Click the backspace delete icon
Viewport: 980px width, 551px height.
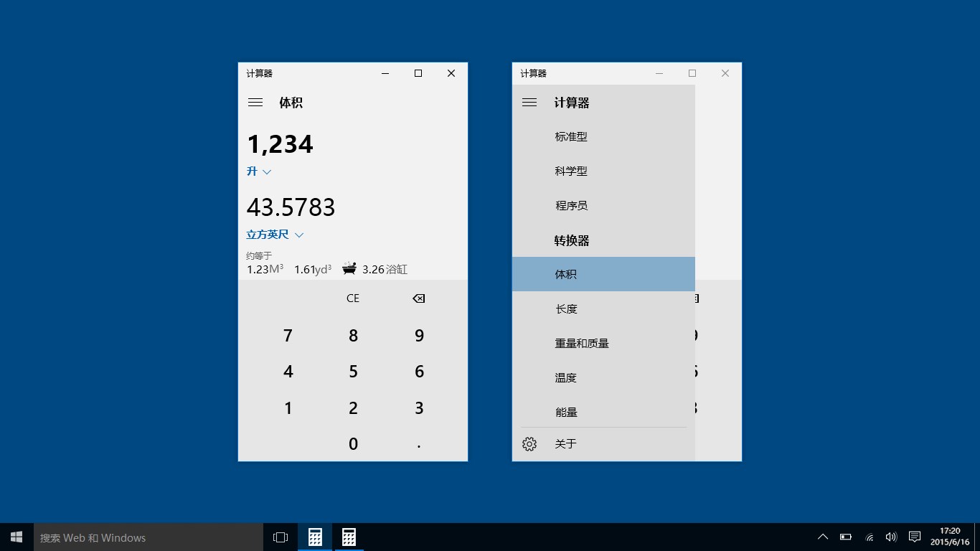pos(418,298)
